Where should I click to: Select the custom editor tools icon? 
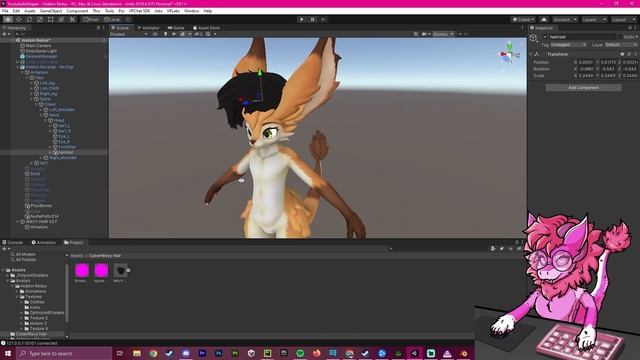[72, 19]
